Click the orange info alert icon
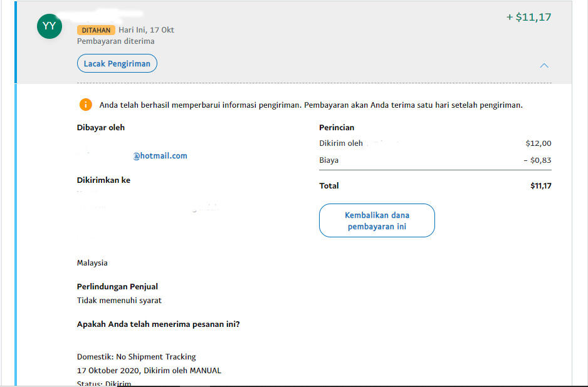This screenshot has height=387, width=588. tap(85, 105)
